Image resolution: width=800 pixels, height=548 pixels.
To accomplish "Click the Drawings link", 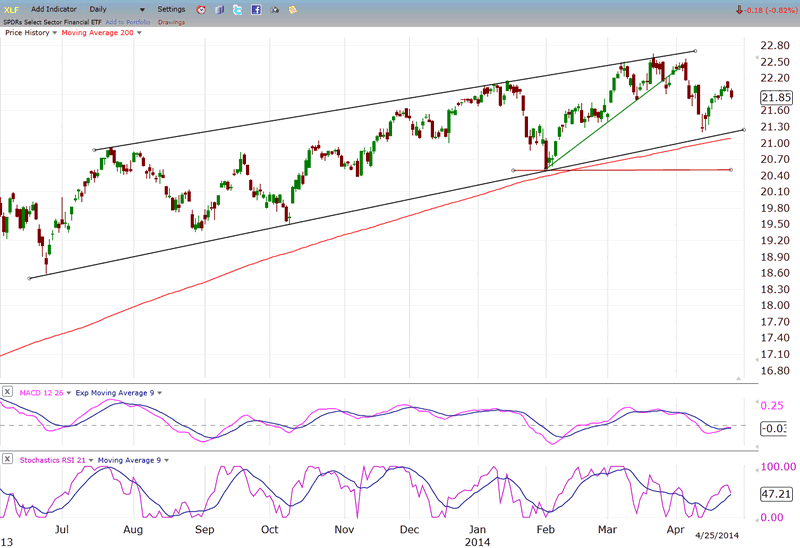I will 171,22.
